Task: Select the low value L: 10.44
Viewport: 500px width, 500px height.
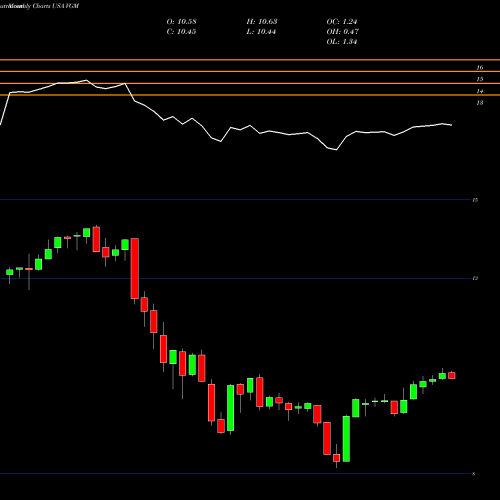Action: [261, 32]
